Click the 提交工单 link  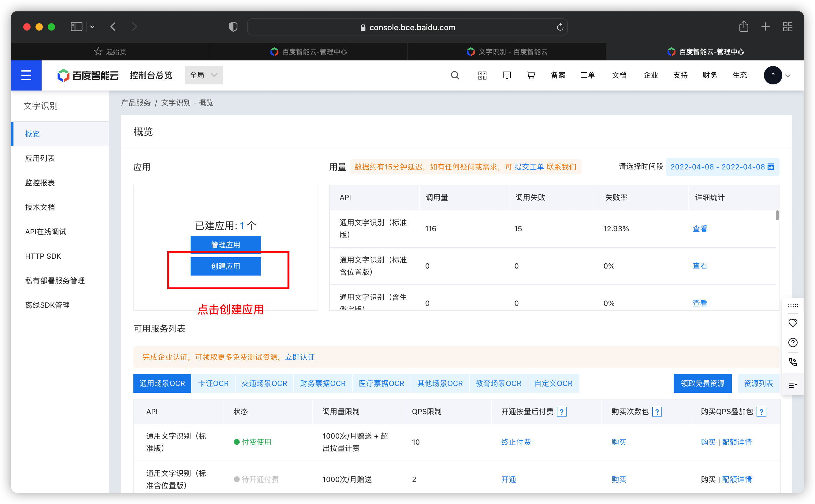point(529,167)
